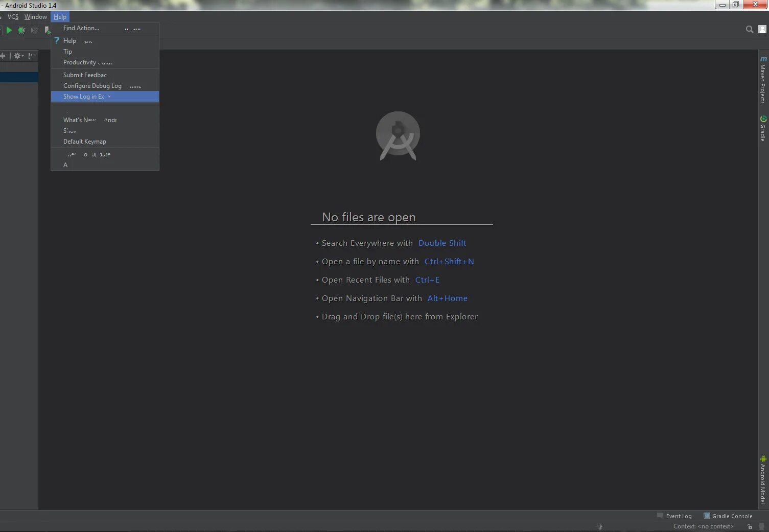The width and height of the screenshot is (769, 532).
Task: Click the background task spinner in status bar
Action: coord(600,527)
